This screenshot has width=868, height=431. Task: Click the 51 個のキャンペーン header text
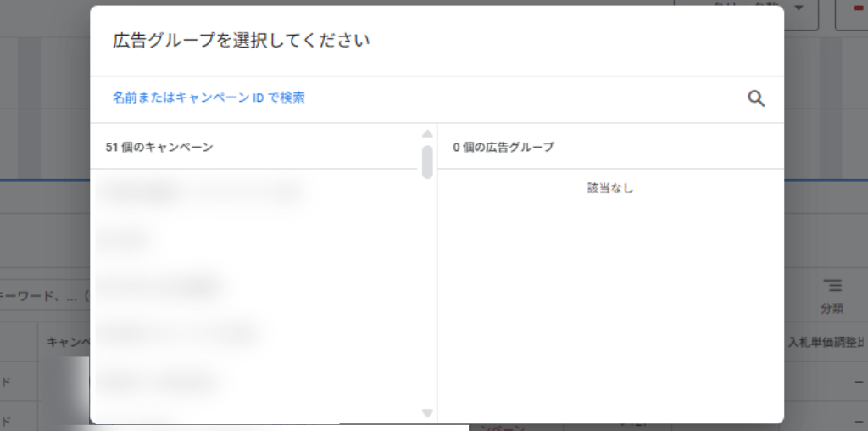pos(159,148)
